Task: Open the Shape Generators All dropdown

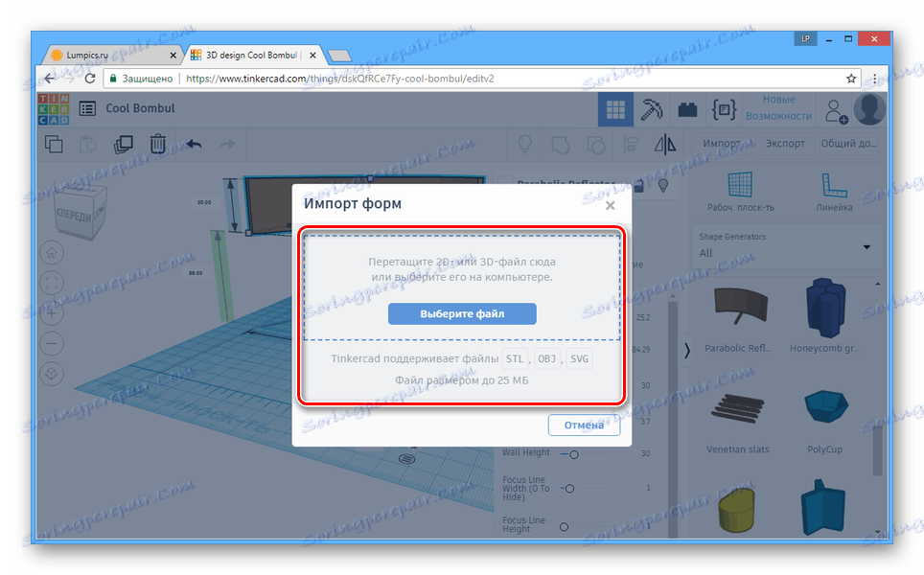Action: (786, 247)
